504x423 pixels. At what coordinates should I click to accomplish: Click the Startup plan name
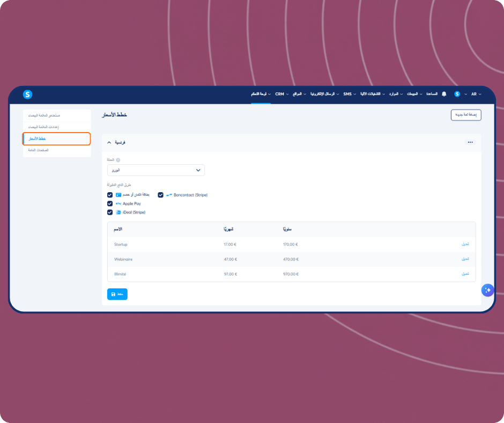121,245
